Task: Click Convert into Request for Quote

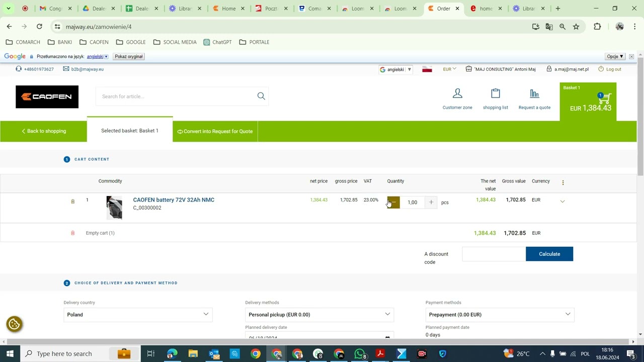Action: click(215, 131)
